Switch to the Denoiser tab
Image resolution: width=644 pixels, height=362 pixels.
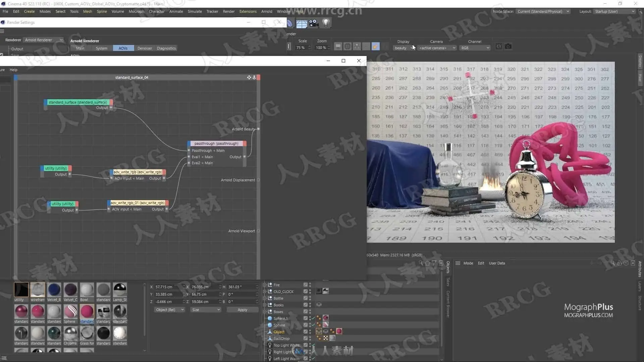[145, 48]
